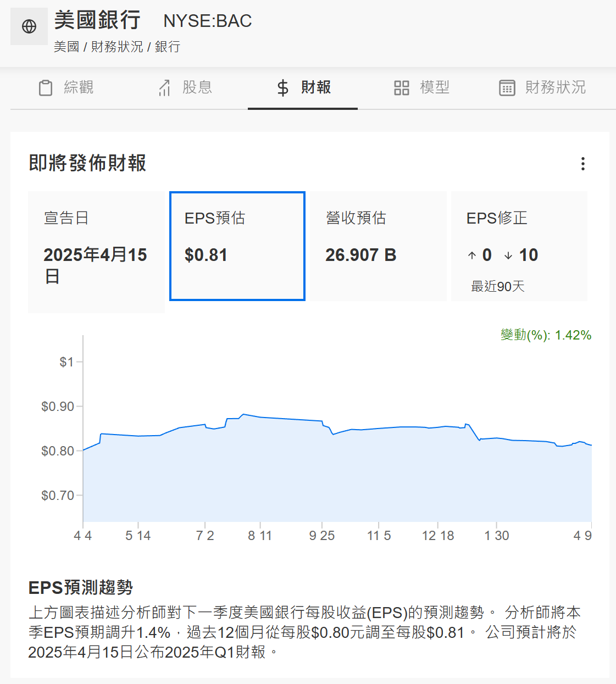Click the 2025年4月15日 announcement date
Viewport: 616px width, 684px height.
click(96, 265)
